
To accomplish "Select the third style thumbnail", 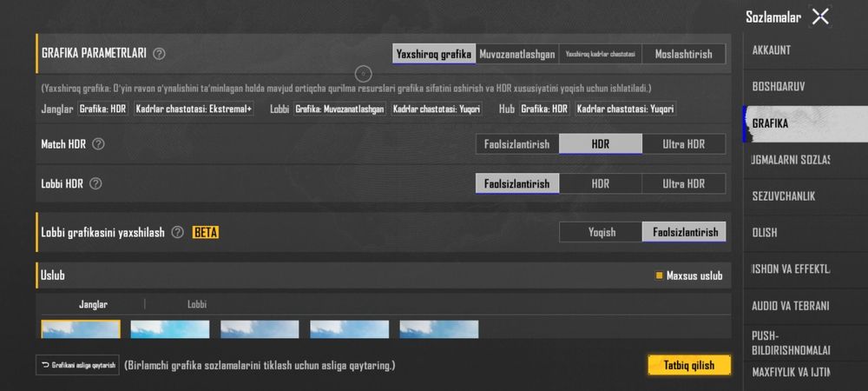I will tap(260, 329).
